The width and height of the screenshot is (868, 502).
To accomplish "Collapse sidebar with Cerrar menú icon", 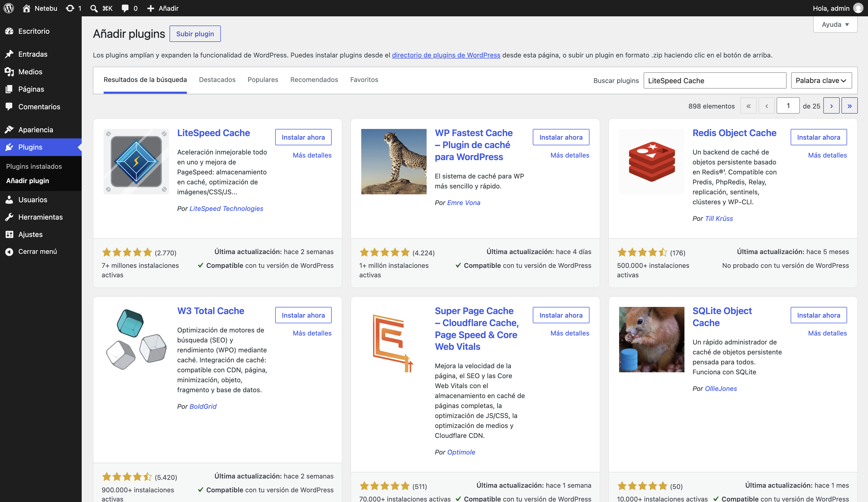I will tap(9, 252).
